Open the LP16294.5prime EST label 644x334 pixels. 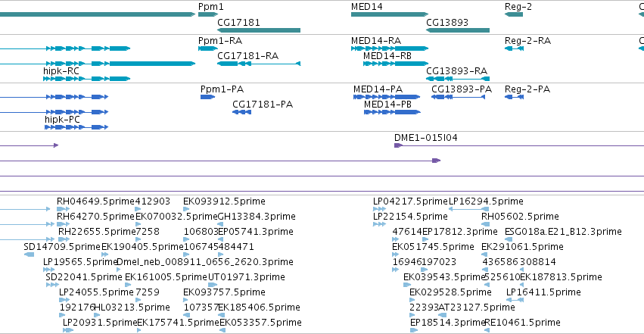(x=486, y=201)
